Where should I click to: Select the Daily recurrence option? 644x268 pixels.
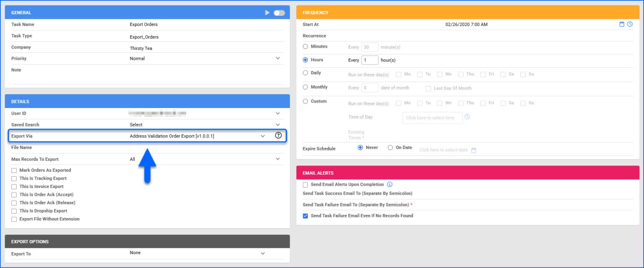pyautogui.click(x=306, y=73)
